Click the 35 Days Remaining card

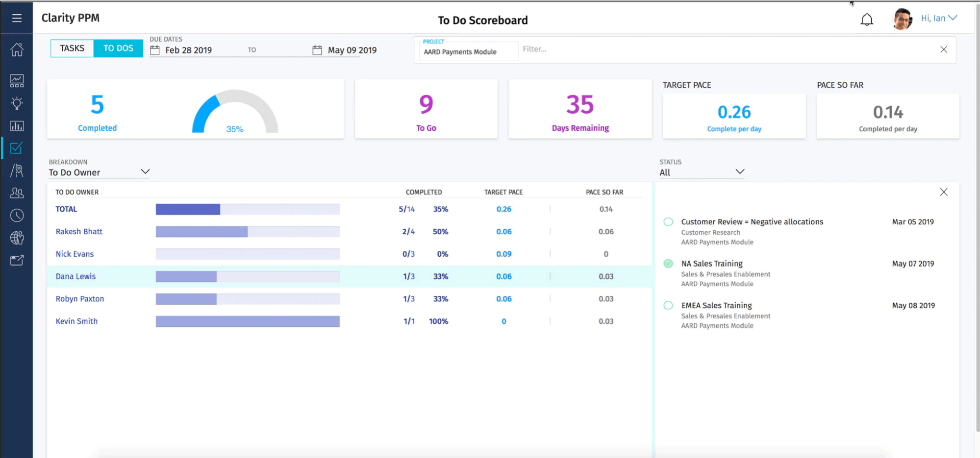[x=580, y=109]
